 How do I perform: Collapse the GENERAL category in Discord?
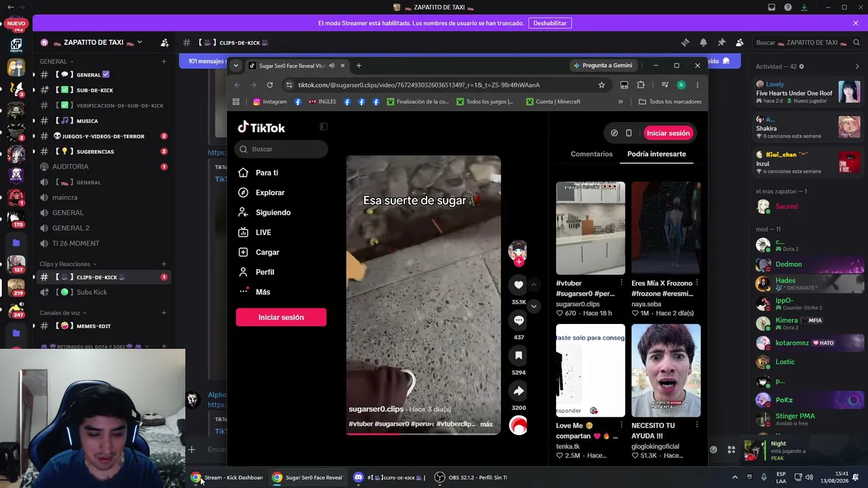pyautogui.click(x=57, y=62)
